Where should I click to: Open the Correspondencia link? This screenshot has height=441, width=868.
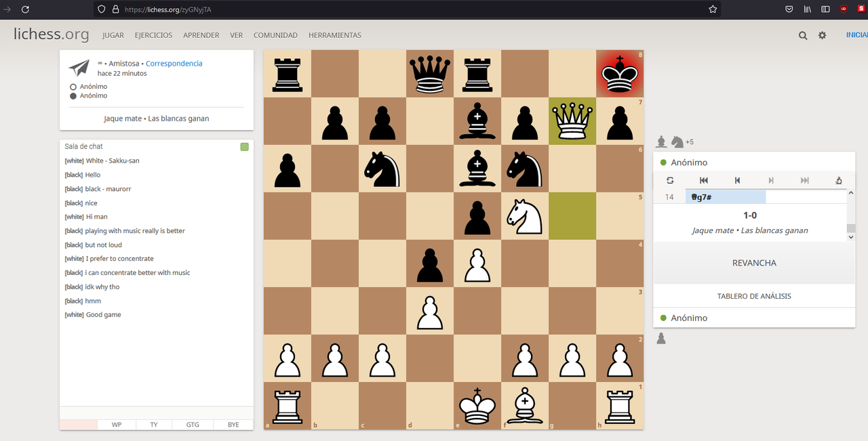pos(174,63)
